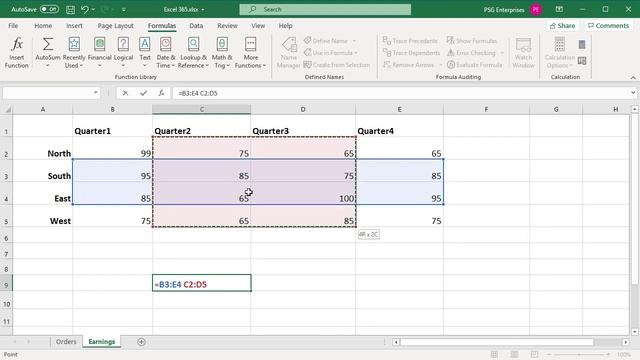The image size is (640, 360).
Task: Open Customize Quick Access Toolbar dropdown
Action: tap(124, 9)
